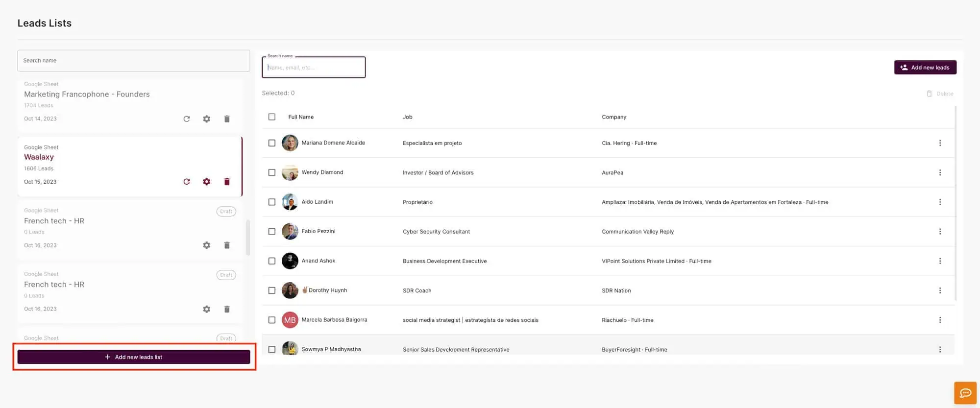Open options menu for Marcela Barbosa Baigorra
The width and height of the screenshot is (980, 408).
pos(940,320)
